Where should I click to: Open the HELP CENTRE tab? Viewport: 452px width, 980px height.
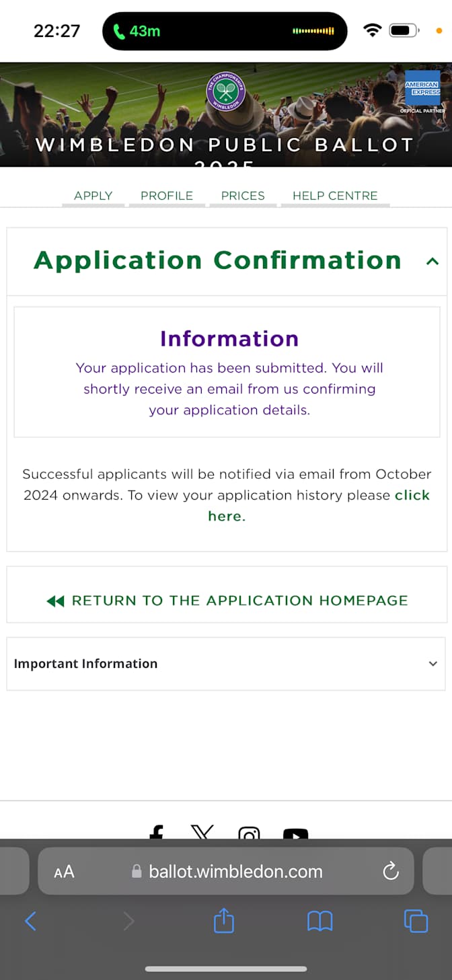(335, 196)
